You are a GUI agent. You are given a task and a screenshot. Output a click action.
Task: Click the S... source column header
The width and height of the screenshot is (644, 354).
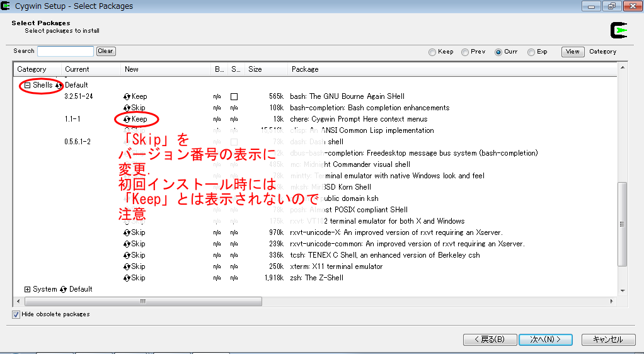pos(236,69)
